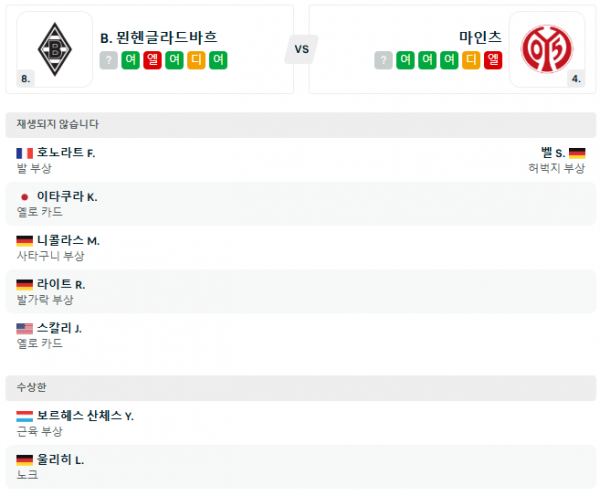The height and width of the screenshot is (496, 600).
Task: Open the 마인츠 team name link
Action: [x=478, y=37]
